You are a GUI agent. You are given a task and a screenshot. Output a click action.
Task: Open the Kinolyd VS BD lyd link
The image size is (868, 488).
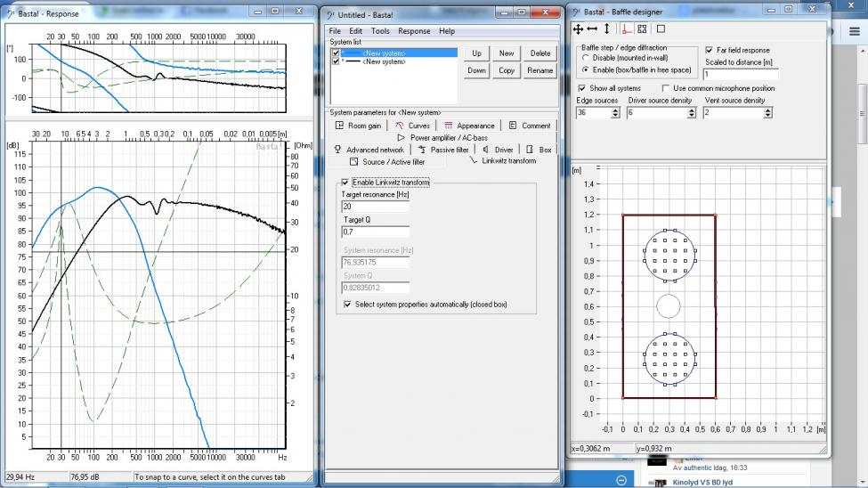[x=702, y=482]
